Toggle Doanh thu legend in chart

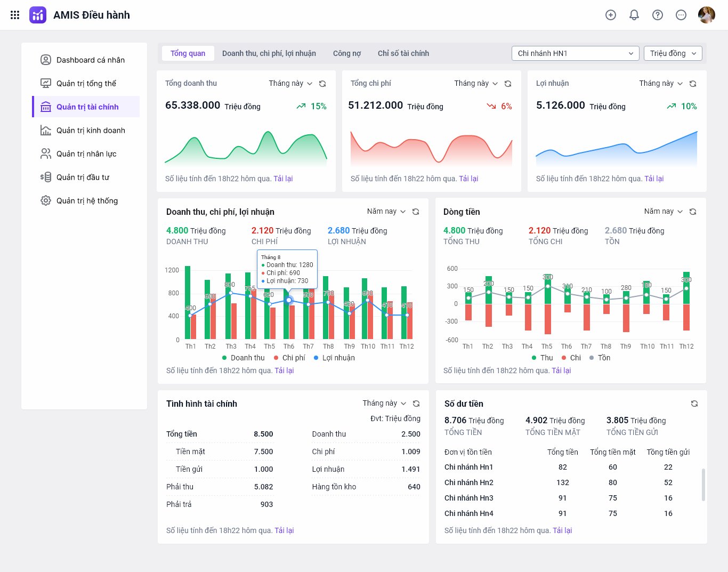click(x=244, y=358)
